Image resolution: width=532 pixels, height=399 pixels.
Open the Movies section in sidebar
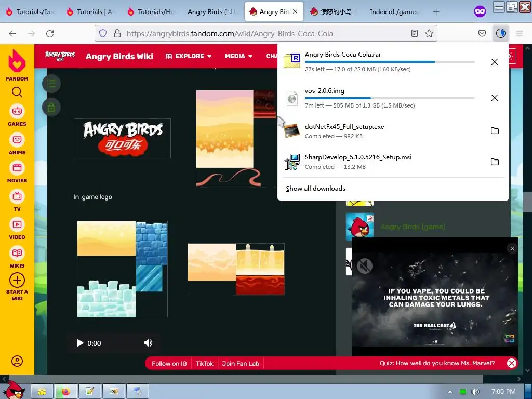(17, 172)
